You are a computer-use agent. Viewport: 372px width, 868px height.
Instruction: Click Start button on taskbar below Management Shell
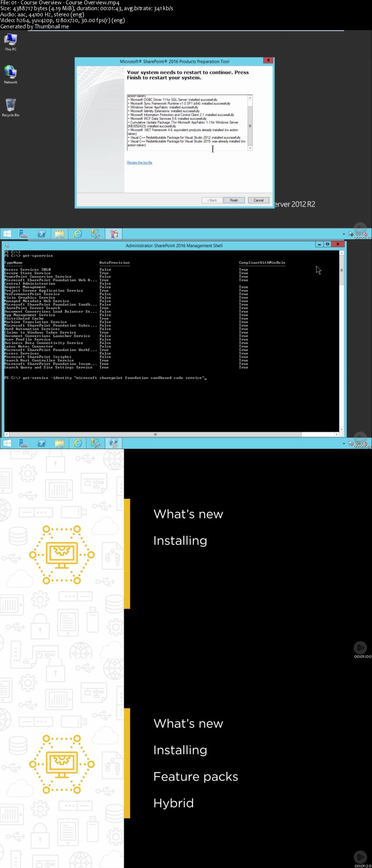(x=7, y=443)
